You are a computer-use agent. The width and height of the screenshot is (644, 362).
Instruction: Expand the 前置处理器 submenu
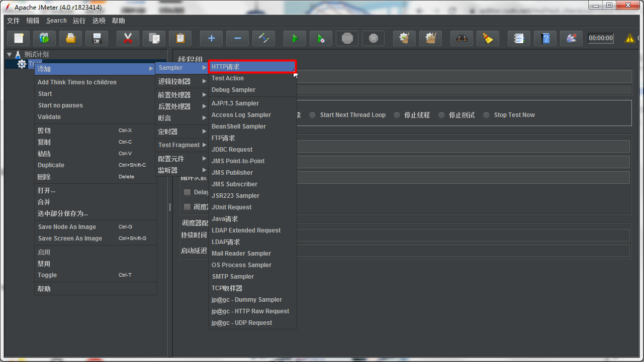[x=182, y=95]
